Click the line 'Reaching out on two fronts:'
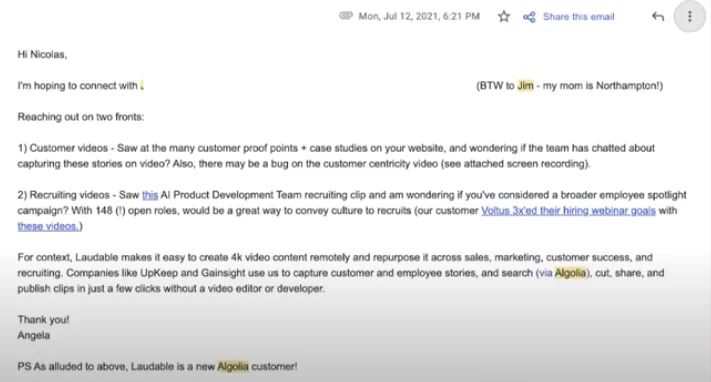 coord(81,117)
